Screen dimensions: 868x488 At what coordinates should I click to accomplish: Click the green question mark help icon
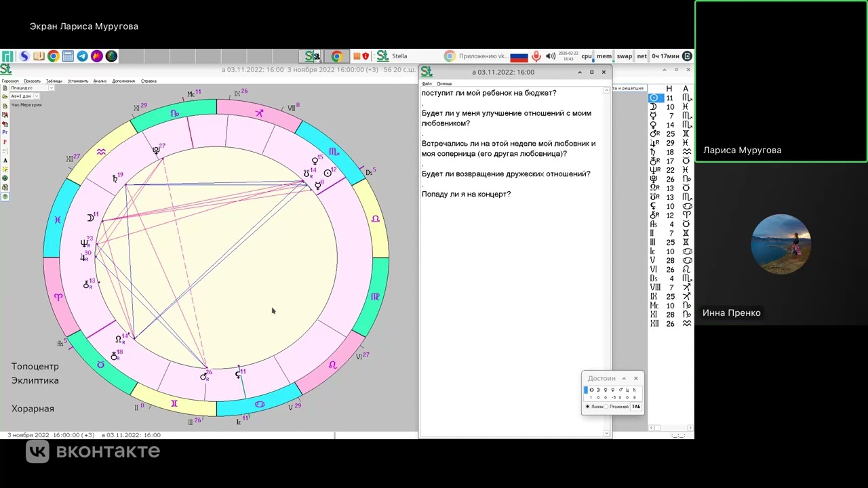click(x=5, y=197)
